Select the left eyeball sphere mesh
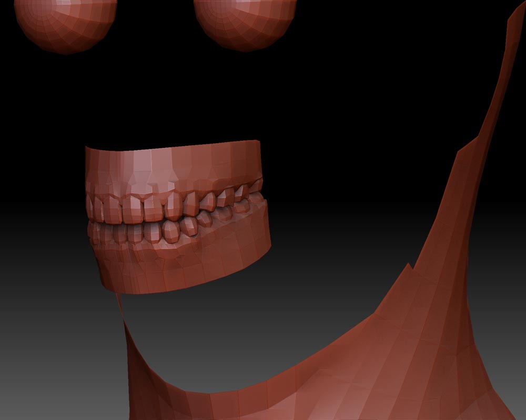The width and height of the screenshot is (526, 420). (63, 21)
